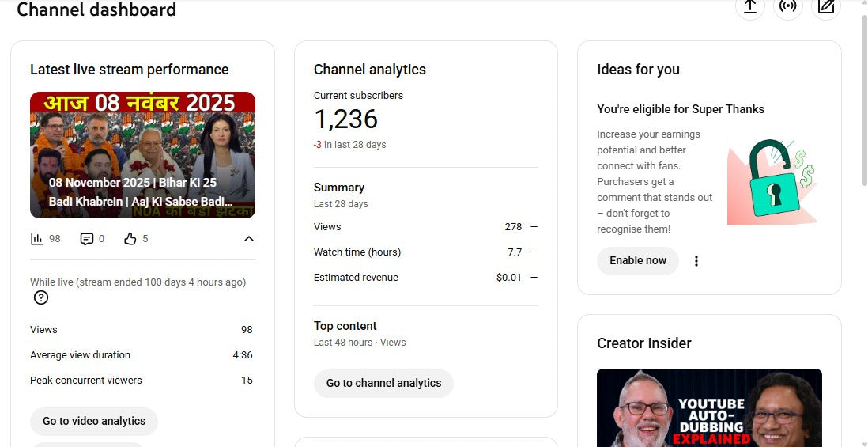This screenshot has height=447, width=868.
Task: Open the create post pencil icon
Action: (826, 6)
